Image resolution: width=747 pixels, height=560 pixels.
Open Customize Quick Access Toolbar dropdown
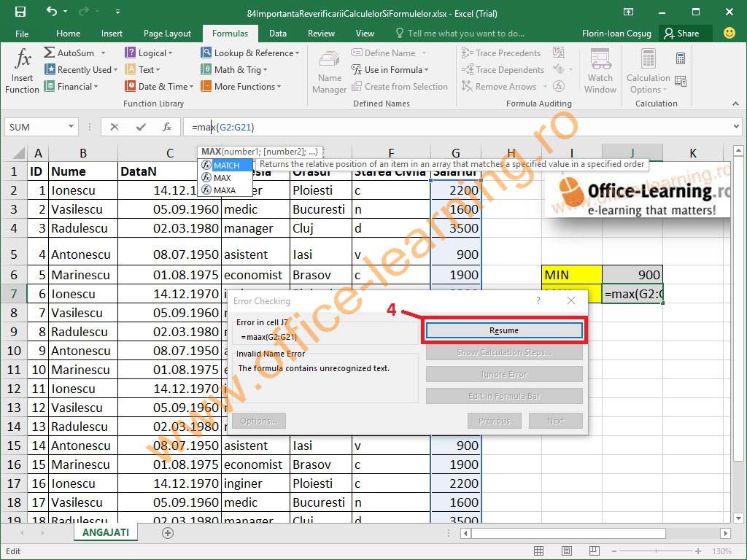[x=117, y=12]
